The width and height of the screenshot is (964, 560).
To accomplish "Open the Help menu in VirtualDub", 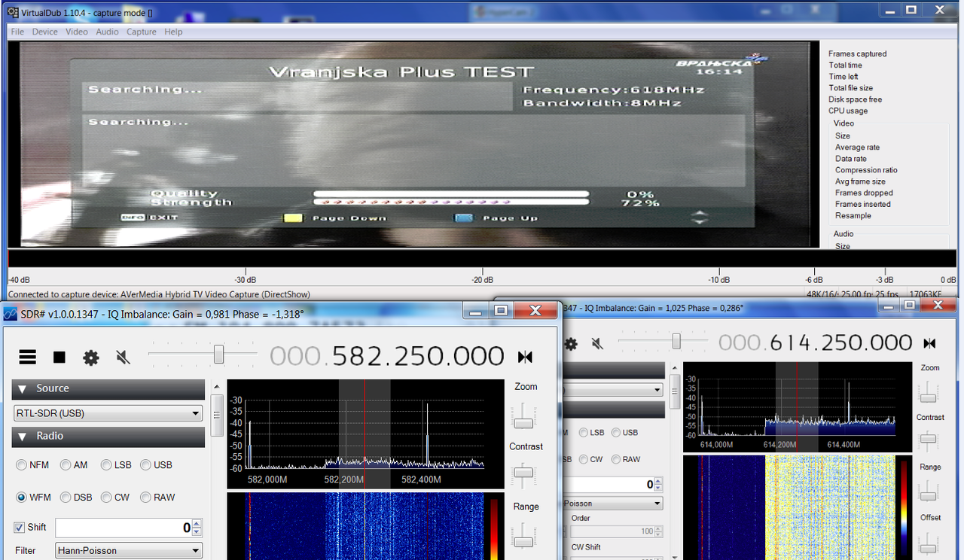I will [x=173, y=32].
